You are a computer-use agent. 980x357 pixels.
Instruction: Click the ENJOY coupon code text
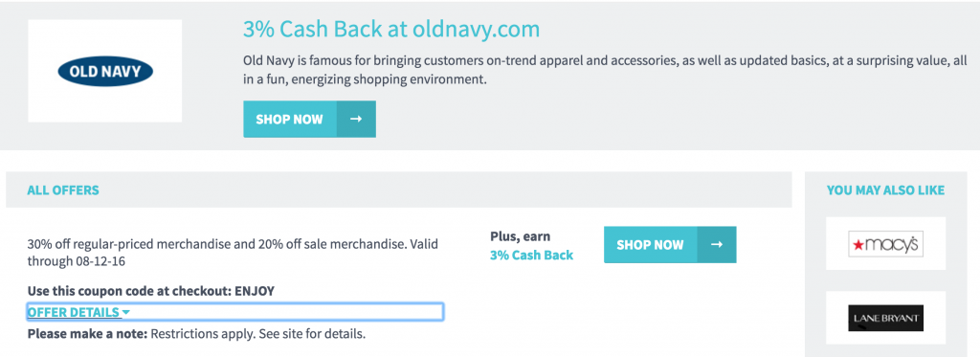click(255, 291)
